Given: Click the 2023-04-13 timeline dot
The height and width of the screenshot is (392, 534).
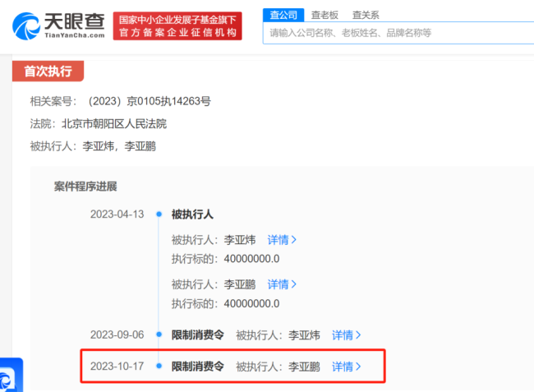Looking at the screenshot, I should coord(159,214).
